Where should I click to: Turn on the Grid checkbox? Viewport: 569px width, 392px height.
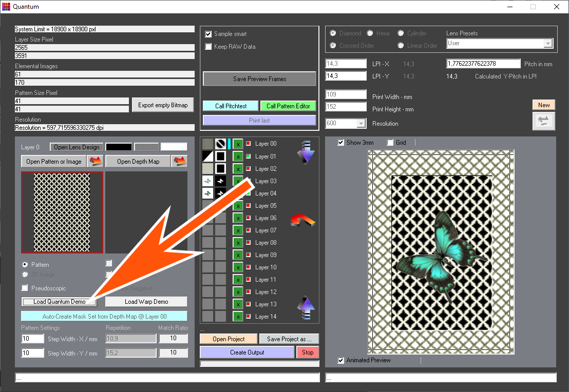[390, 143]
